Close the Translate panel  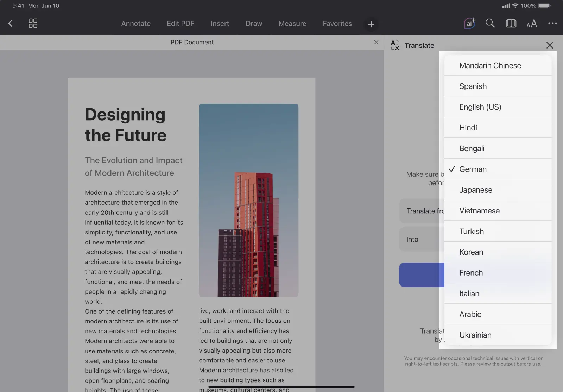pyautogui.click(x=550, y=45)
